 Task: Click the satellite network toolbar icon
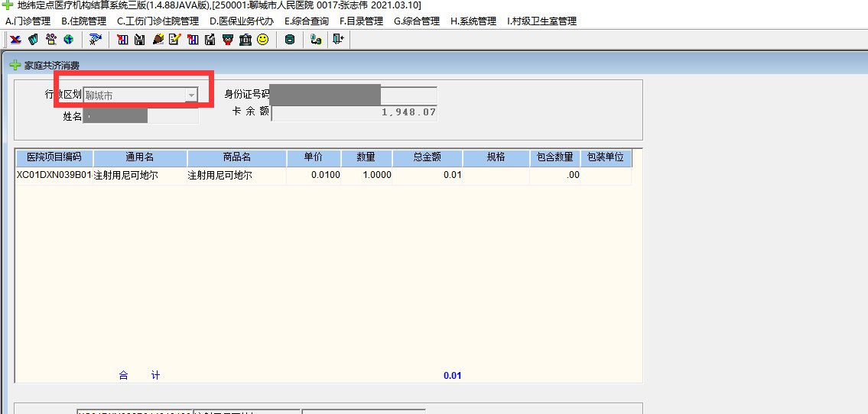pos(95,39)
